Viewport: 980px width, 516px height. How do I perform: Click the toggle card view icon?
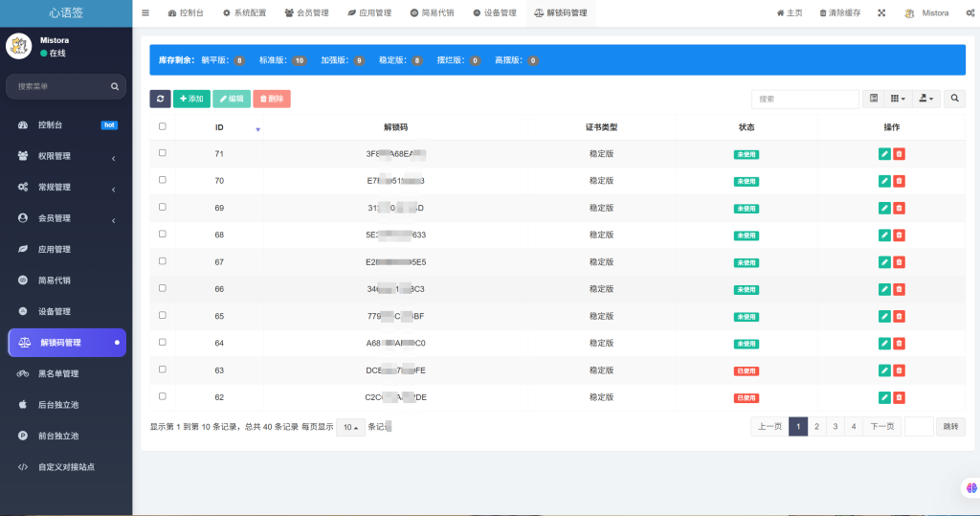pos(874,99)
